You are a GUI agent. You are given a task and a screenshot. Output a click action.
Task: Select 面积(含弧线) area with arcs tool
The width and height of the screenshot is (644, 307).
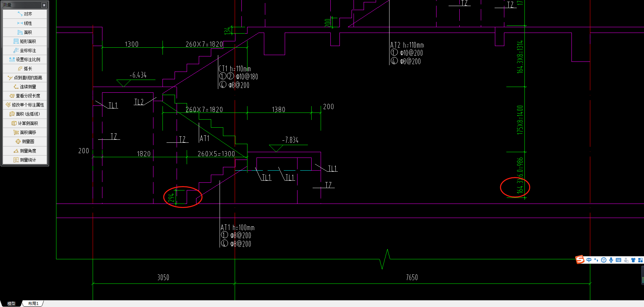[25, 114]
